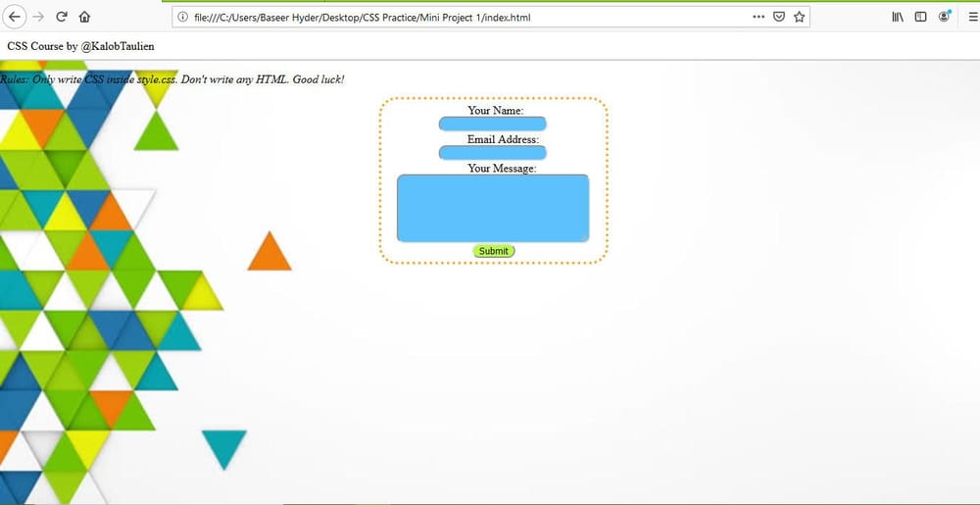The width and height of the screenshot is (980, 505).
Task: Click the 'Email Address:' label
Action: (503, 138)
